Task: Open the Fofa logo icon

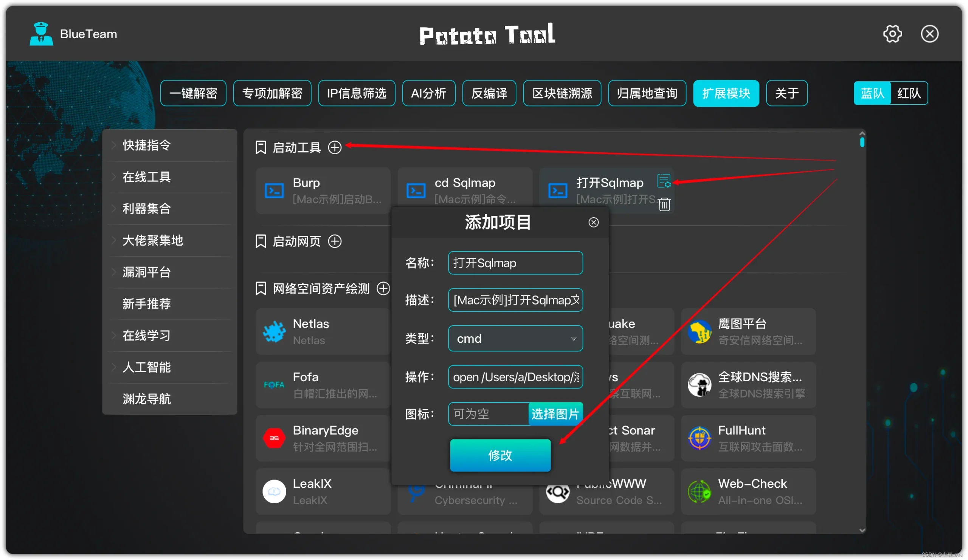Action: (x=274, y=385)
